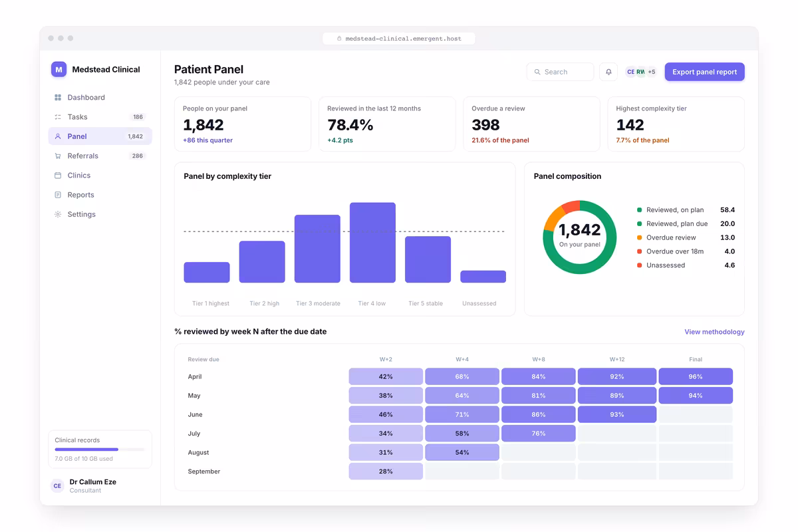Select the Tier 4 low bar
Screen dimensions: 798x532
(372, 243)
